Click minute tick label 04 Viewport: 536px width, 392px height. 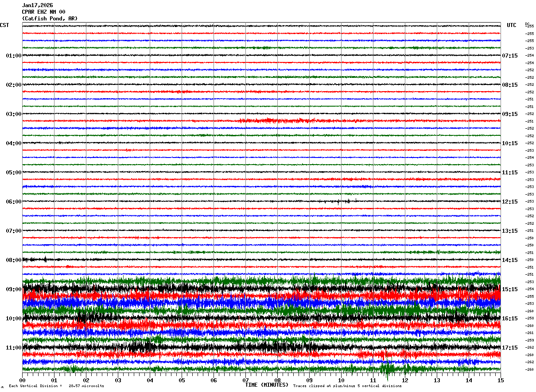(150, 380)
